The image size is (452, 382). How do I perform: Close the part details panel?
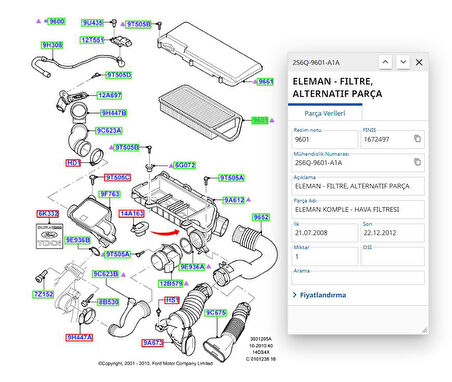point(419,62)
